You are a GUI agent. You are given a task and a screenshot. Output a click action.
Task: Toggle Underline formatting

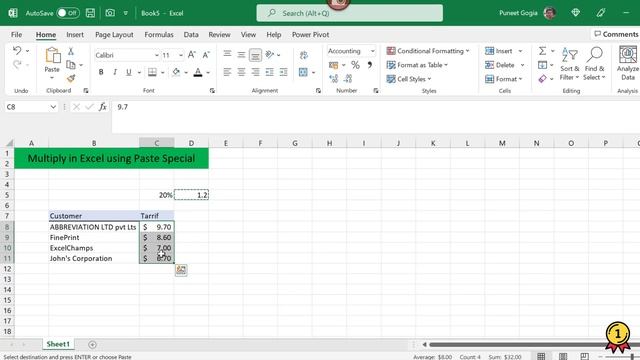point(129,72)
